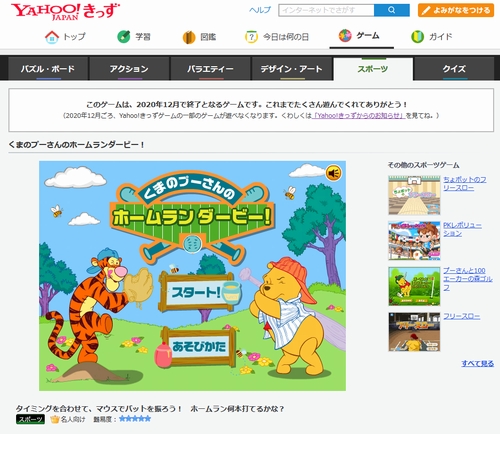Switch to the パズル・ボード tab

pos(48,69)
